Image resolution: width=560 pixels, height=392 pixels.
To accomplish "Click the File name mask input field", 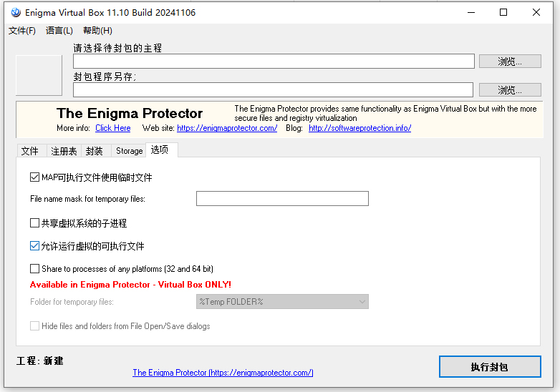I will pos(282,198).
